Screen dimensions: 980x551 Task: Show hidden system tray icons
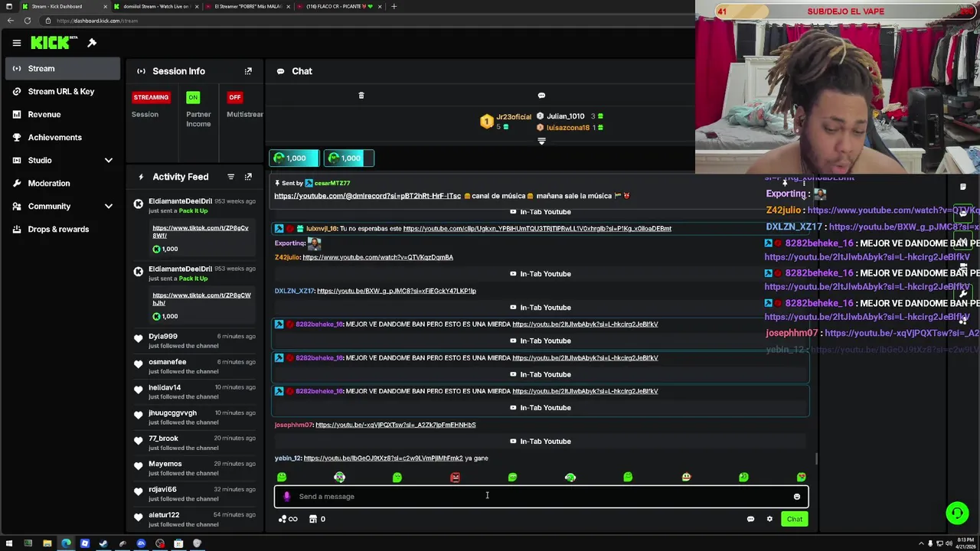(921, 543)
